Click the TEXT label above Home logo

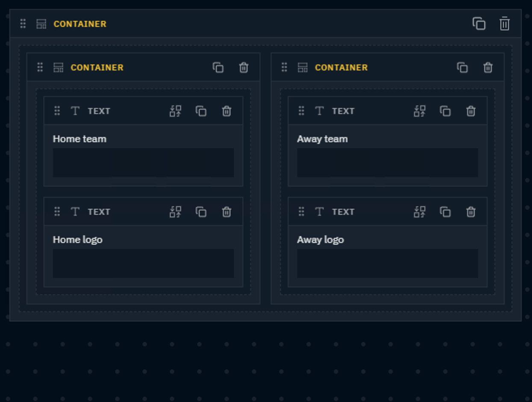tap(99, 212)
